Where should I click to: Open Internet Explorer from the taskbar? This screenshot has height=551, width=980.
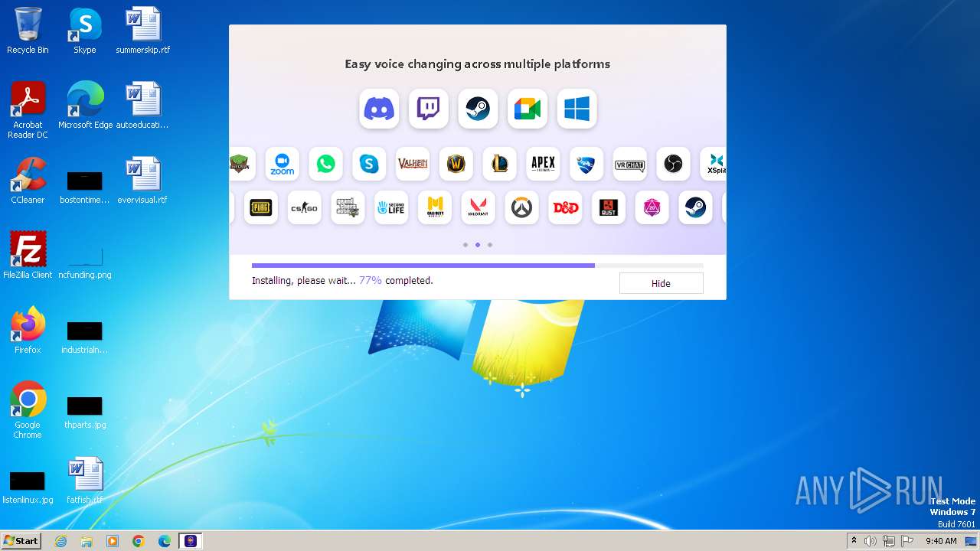(x=60, y=541)
